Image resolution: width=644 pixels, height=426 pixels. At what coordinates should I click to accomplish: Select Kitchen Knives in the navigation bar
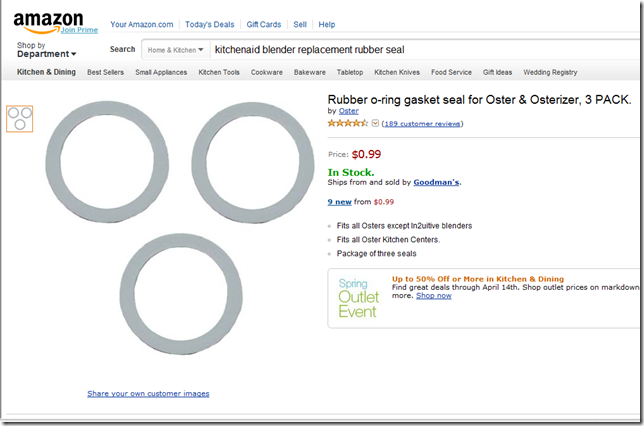[397, 72]
